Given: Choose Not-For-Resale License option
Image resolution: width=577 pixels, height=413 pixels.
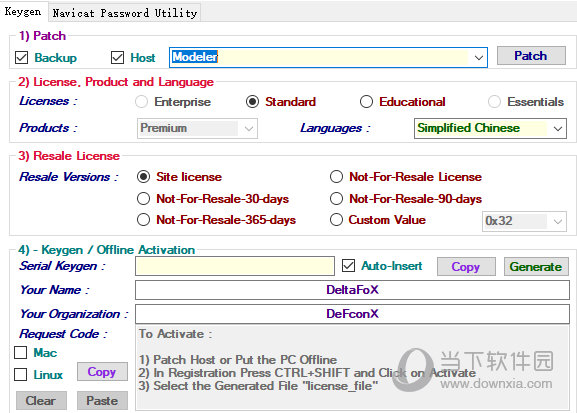Looking at the screenshot, I should (x=336, y=177).
